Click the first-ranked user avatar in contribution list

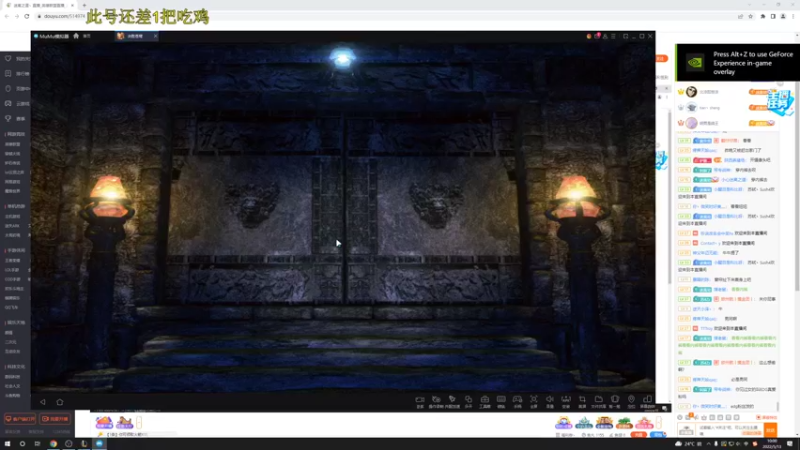pos(691,92)
